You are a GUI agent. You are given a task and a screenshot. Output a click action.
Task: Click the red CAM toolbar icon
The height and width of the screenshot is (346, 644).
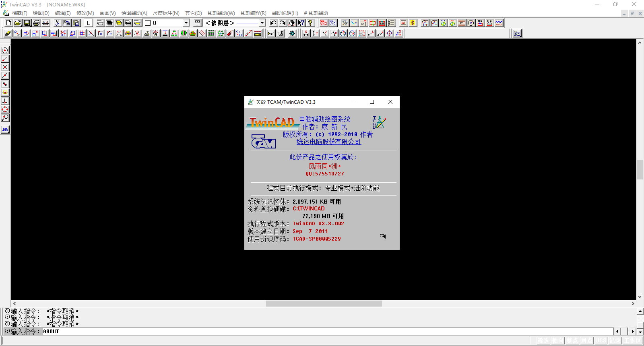coord(324,23)
